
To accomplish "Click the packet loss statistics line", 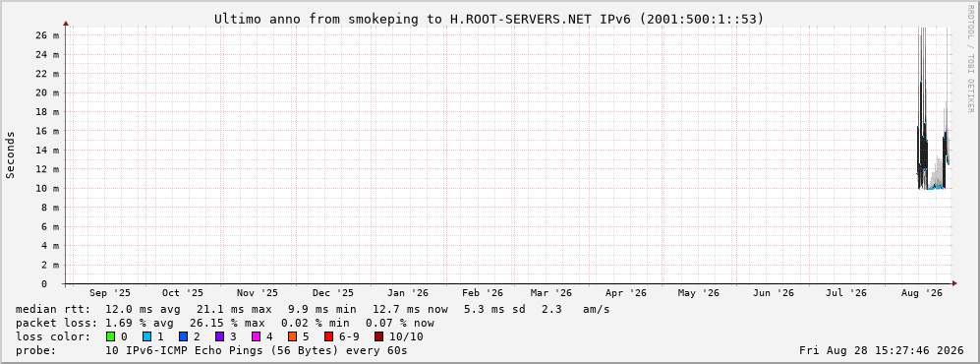I will click(x=225, y=323).
